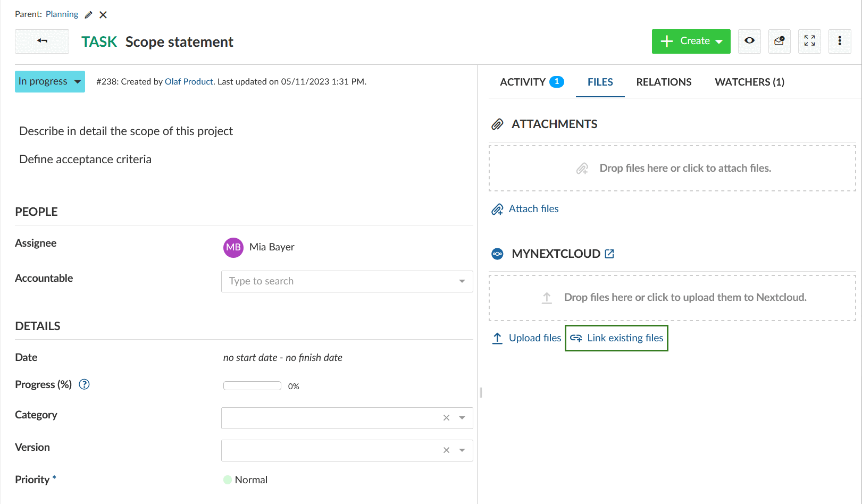Enter full screen view with expand arrows icon
Image resolution: width=862 pixels, height=504 pixels.
809,41
